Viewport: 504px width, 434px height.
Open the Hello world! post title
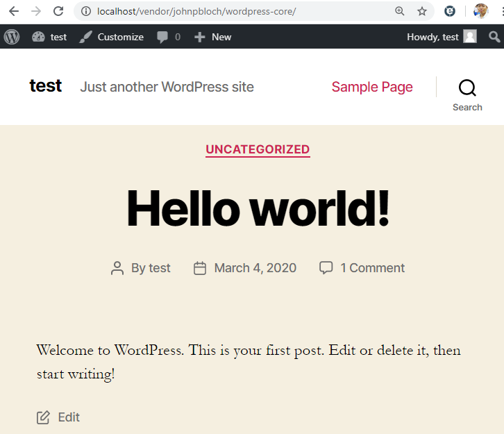click(x=258, y=208)
